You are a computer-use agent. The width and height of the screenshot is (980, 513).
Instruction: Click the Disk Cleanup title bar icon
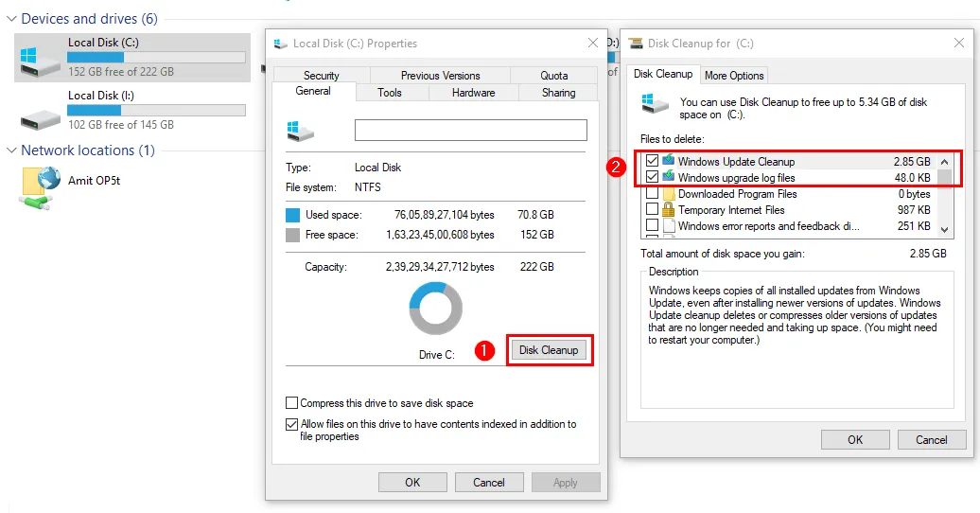636,44
